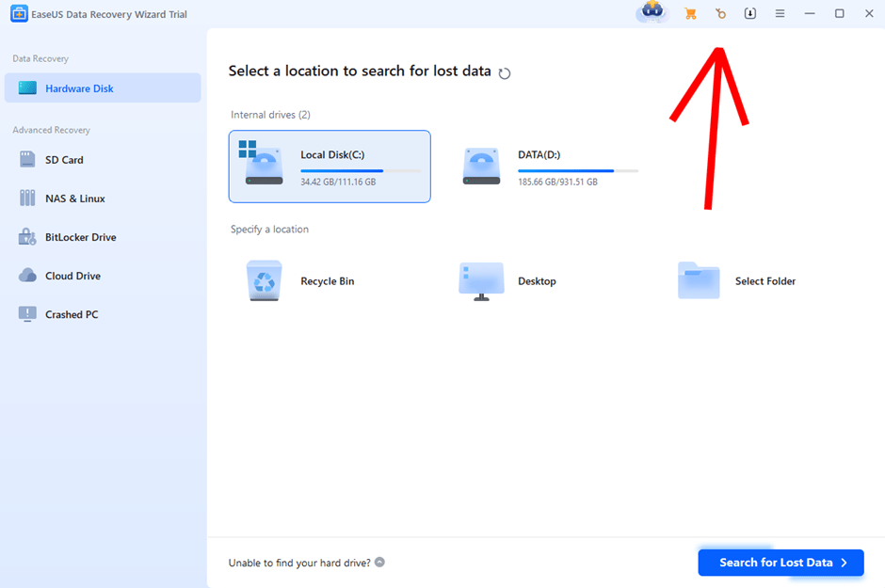The image size is (885, 588).
Task: Click the Select a location heading text
Action: pos(360,72)
